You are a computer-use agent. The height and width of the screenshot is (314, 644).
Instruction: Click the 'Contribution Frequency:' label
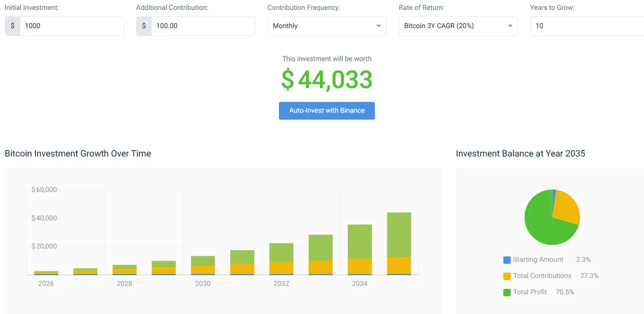[304, 8]
